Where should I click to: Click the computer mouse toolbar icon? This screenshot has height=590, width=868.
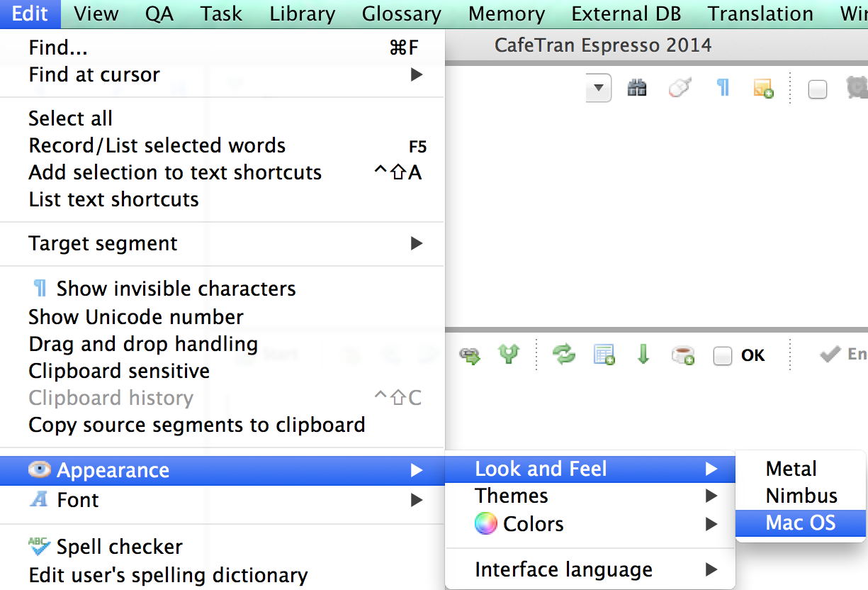click(x=680, y=89)
